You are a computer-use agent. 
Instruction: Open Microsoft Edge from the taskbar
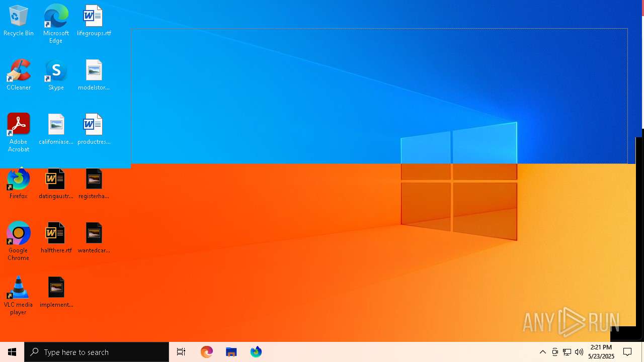tap(206, 352)
